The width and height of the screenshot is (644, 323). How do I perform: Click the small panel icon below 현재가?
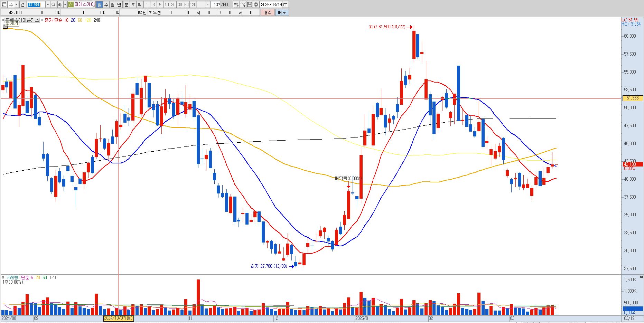coord(5,26)
